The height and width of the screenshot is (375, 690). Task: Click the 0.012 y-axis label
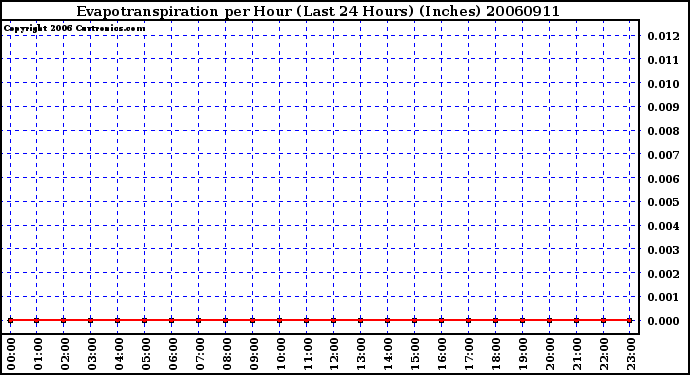pyautogui.click(x=663, y=36)
